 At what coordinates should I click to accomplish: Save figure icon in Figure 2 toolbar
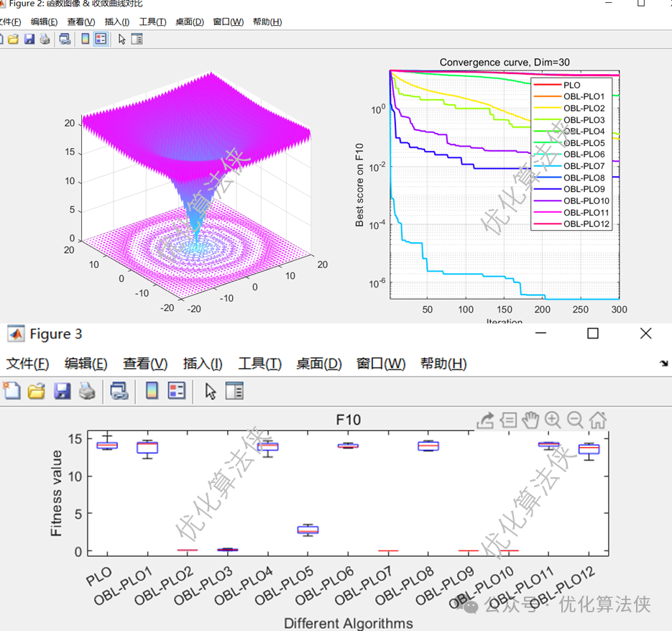[29, 39]
